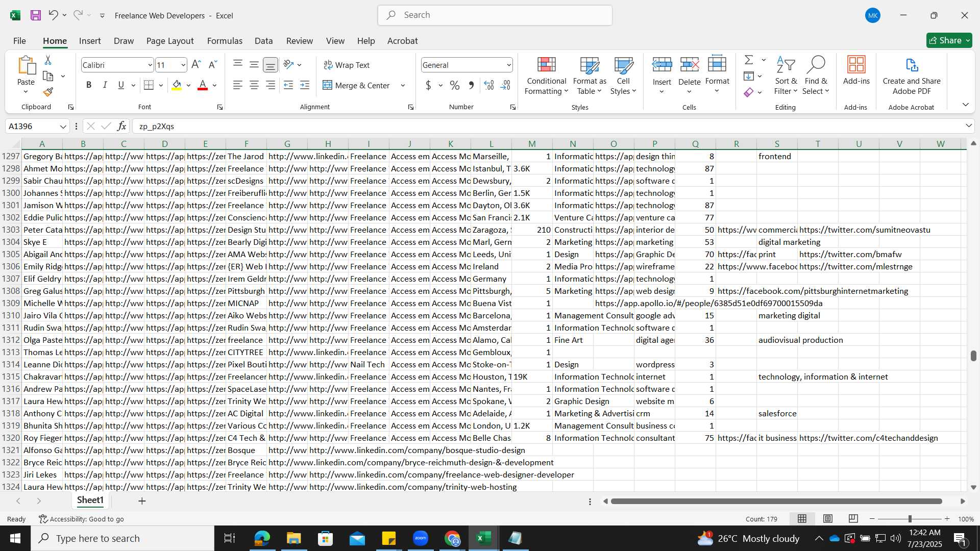
Task: Click the Search box in title bar
Action: (495, 15)
